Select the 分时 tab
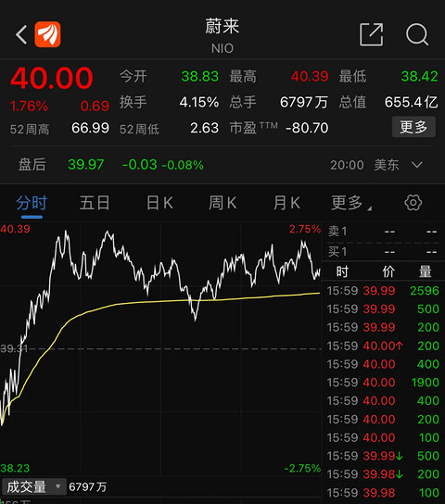The image size is (445, 504). coord(32,203)
